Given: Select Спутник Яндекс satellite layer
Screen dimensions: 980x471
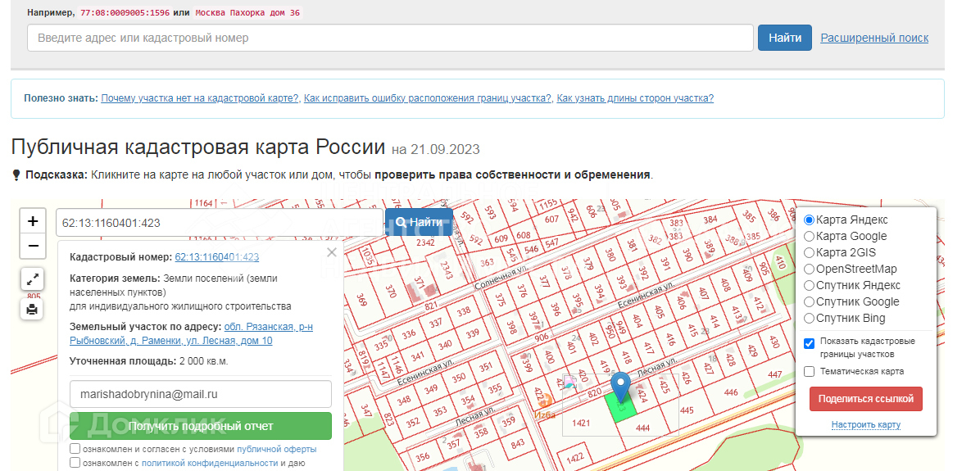Looking at the screenshot, I should 809,286.
